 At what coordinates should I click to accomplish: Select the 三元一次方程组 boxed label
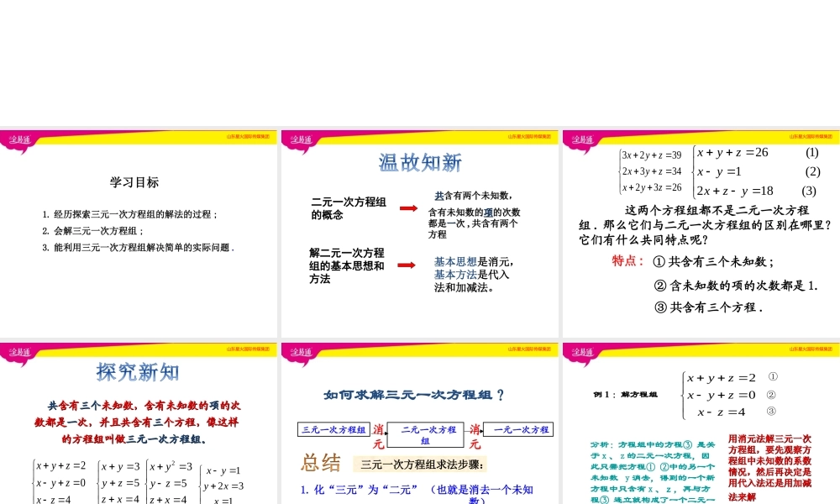[x=334, y=430]
